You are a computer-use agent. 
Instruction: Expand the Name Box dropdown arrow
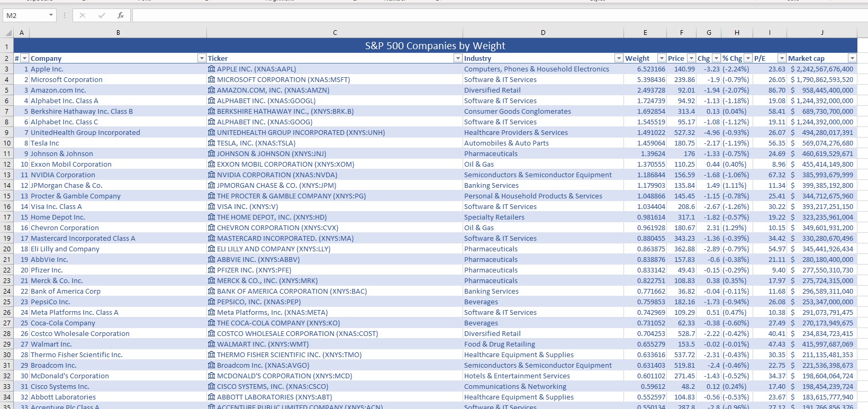[x=51, y=15]
